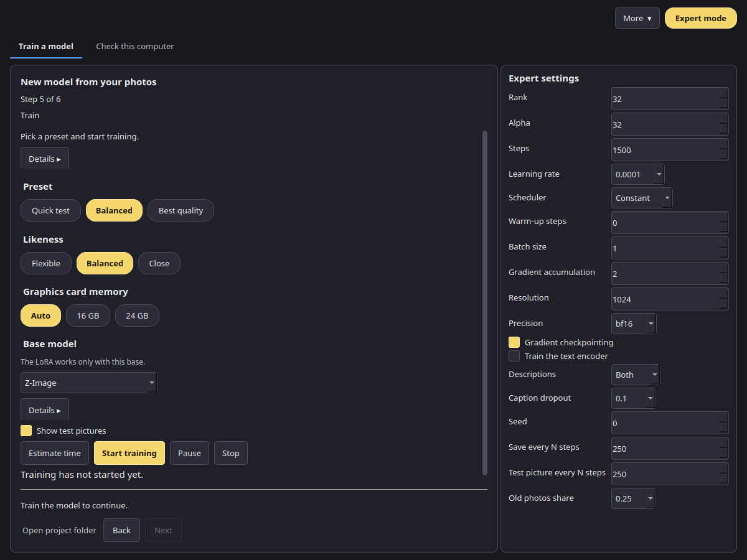Viewport: 747px width, 560px height.
Task: Open the Precision dropdown showing bf16
Action: click(x=634, y=324)
